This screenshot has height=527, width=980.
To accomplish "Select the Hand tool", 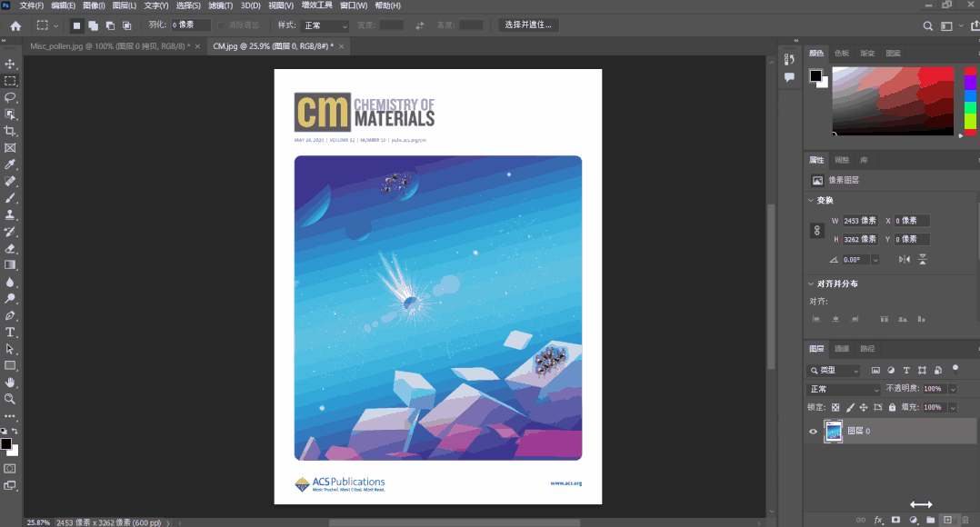I will coord(10,383).
